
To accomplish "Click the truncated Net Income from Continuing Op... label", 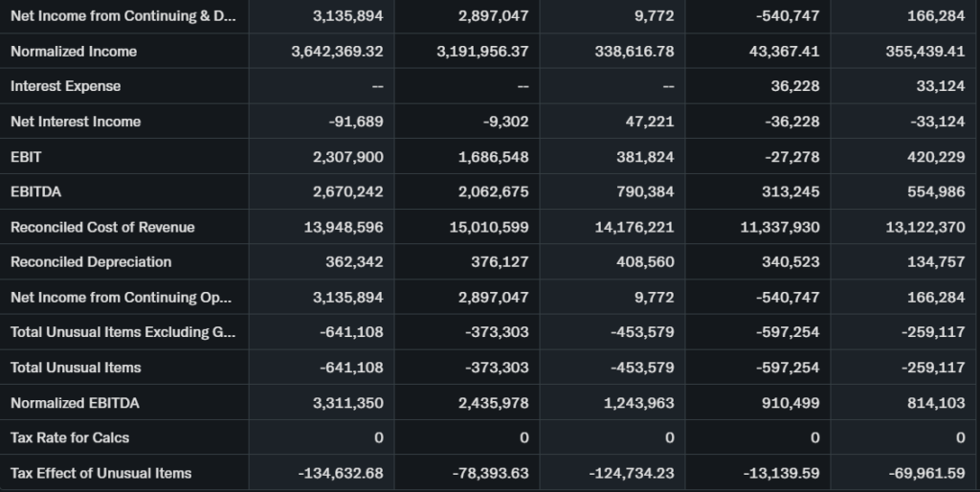I will coord(121,297).
